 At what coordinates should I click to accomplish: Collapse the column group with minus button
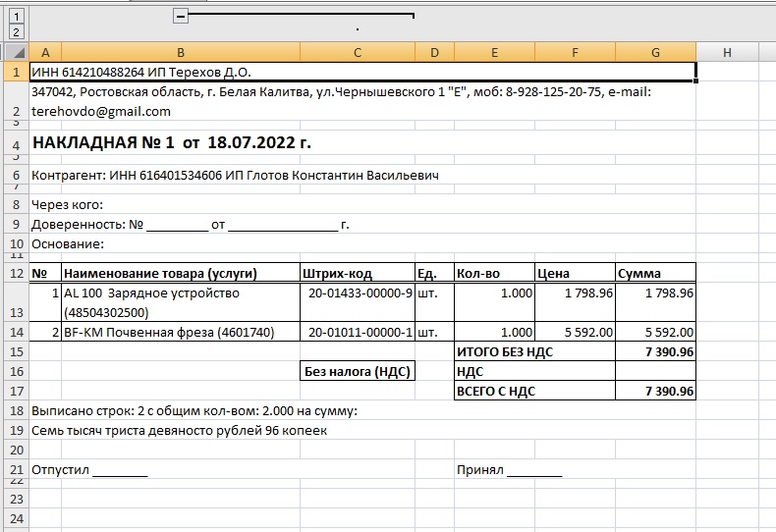pos(180,15)
